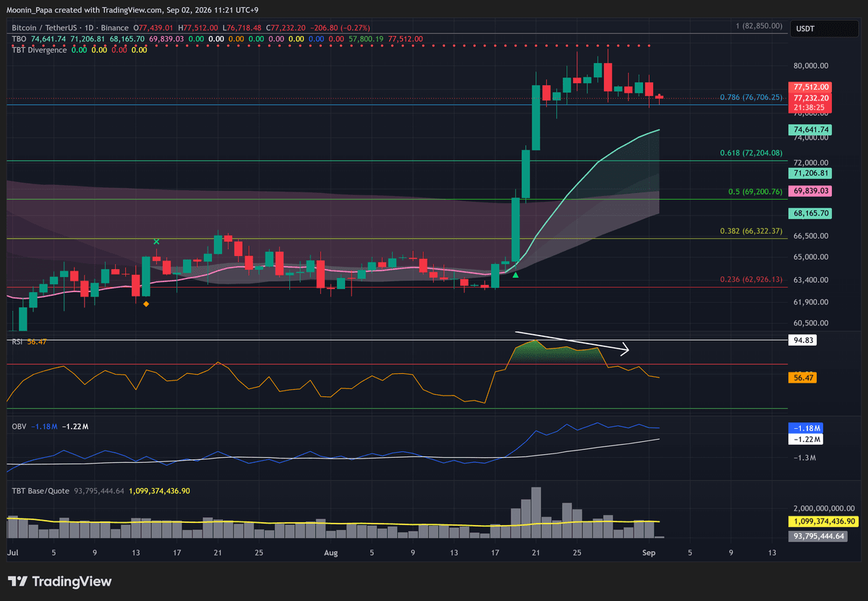
Task: Click the green up-triangle signal below August candles
Action: pos(516,275)
